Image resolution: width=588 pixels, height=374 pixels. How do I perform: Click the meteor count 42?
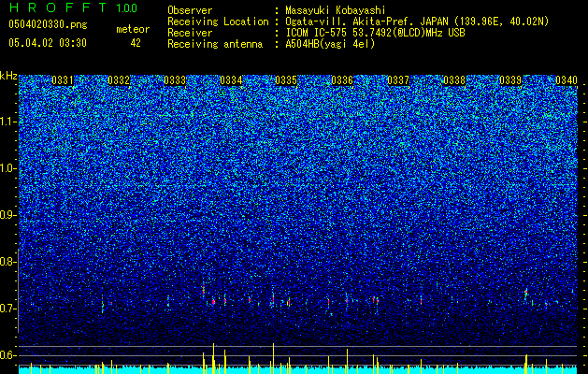pos(136,43)
